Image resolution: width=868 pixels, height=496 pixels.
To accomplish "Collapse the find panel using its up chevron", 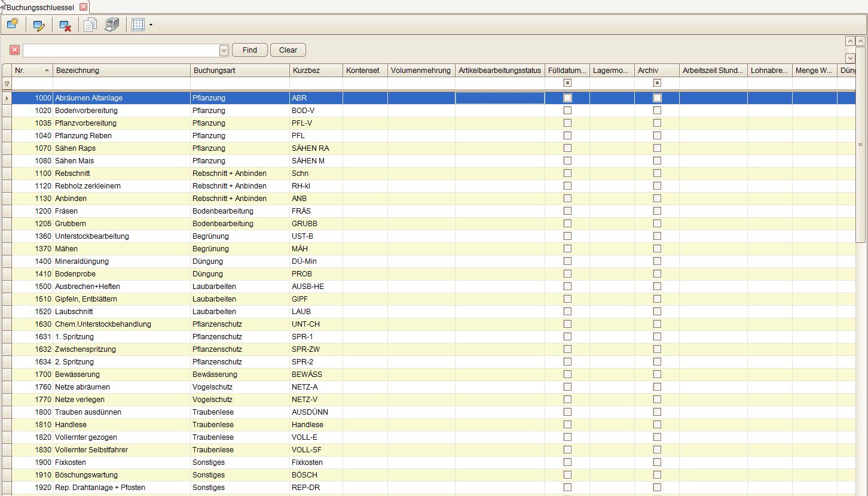I will pyautogui.click(x=850, y=41).
